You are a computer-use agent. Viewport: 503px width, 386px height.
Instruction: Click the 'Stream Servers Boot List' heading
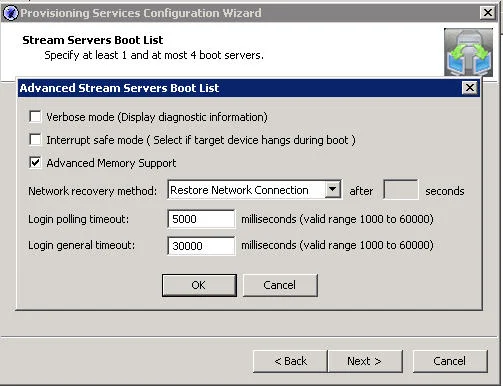coord(93,40)
